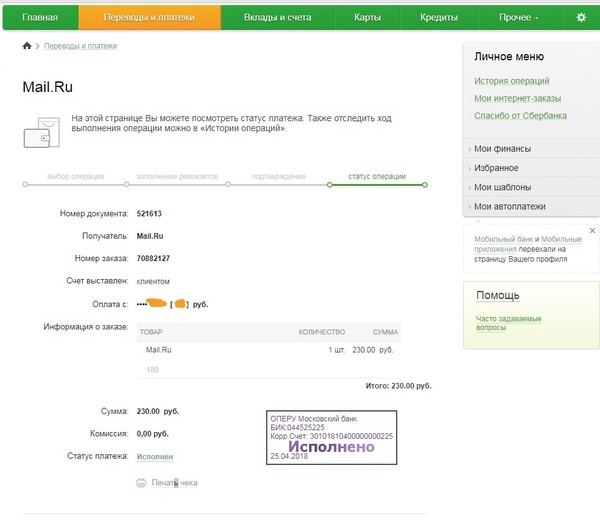The width and height of the screenshot is (600, 529).
Task: Close the Мобильный банк notification box
Action: [592, 230]
